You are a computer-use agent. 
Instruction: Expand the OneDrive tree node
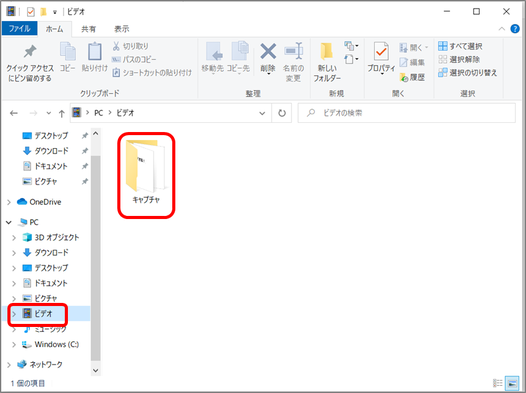pos(9,202)
